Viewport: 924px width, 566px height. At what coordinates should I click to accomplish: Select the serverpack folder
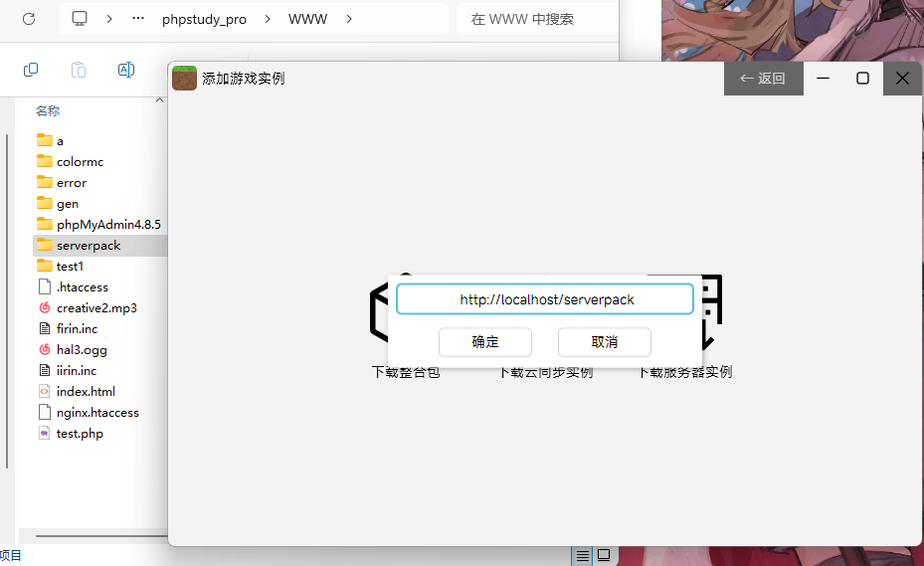pyautogui.click(x=89, y=246)
